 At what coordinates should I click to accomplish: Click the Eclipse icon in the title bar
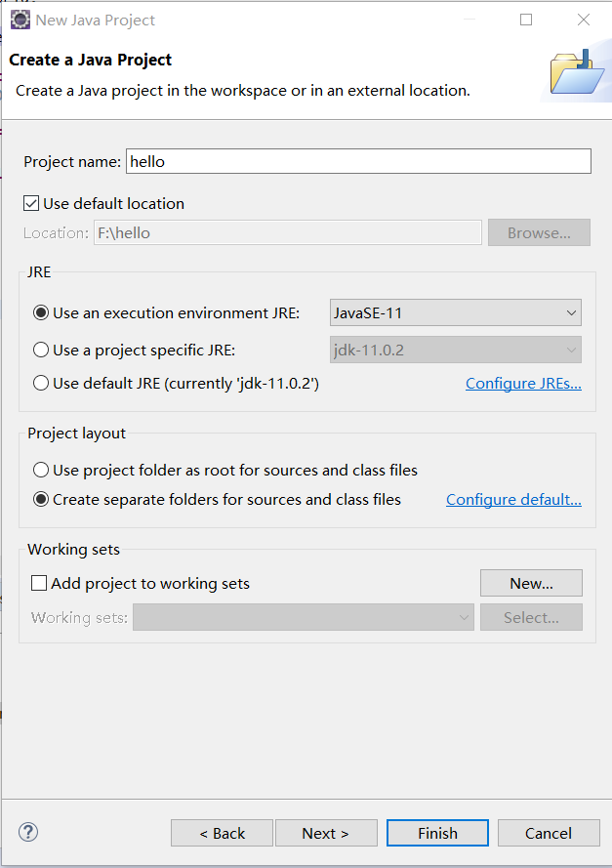click(x=20, y=20)
